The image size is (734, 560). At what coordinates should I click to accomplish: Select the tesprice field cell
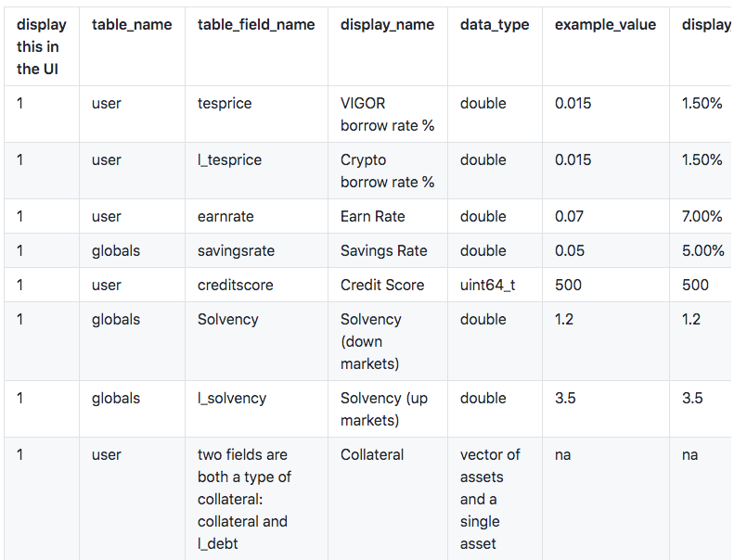pyautogui.click(x=225, y=104)
